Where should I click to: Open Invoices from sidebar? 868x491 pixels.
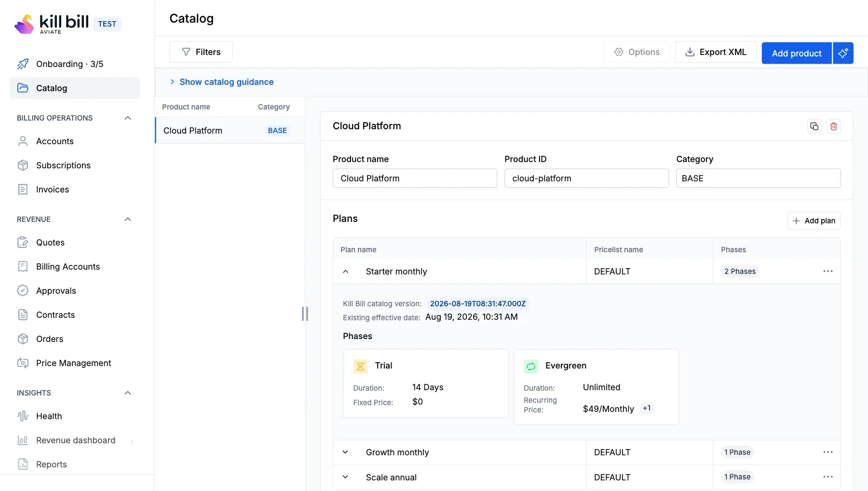(x=75, y=190)
